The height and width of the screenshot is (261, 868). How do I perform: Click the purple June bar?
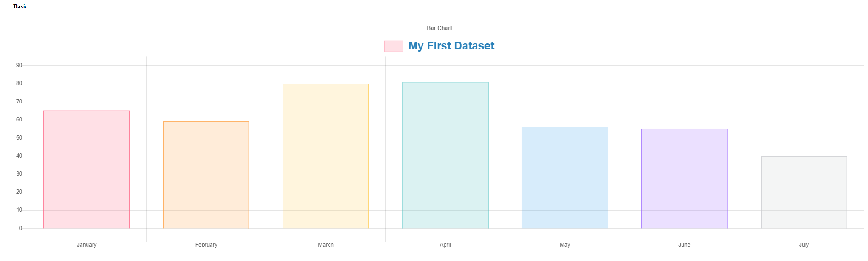684,179
